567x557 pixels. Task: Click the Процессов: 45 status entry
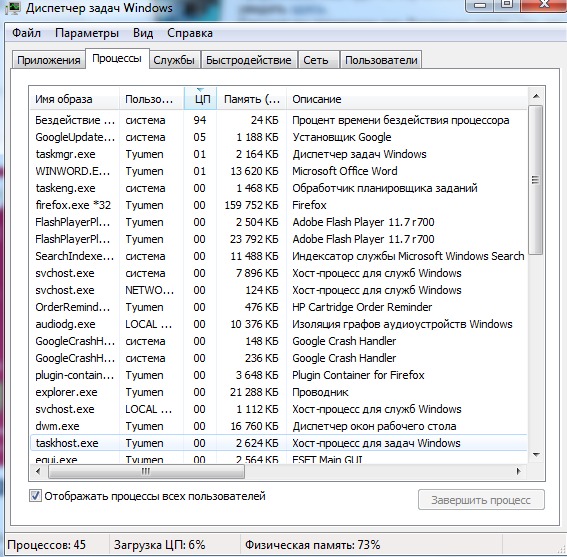point(46,545)
